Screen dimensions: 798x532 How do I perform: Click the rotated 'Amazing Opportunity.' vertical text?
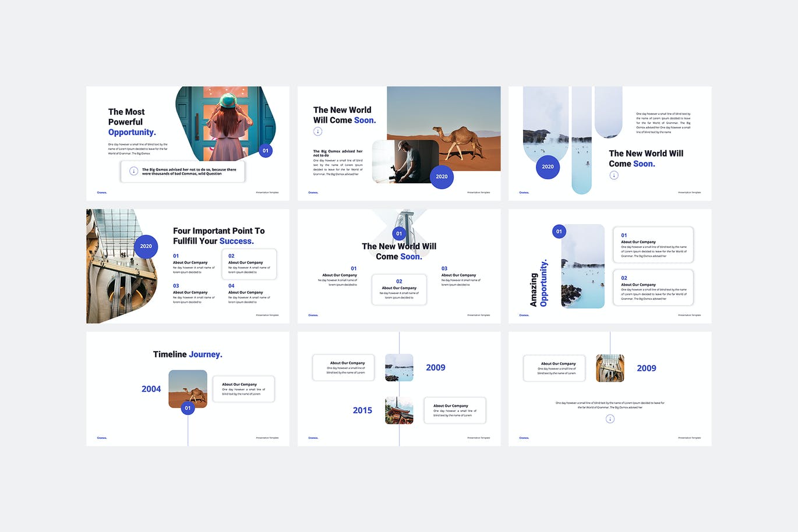click(x=539, y=283)
